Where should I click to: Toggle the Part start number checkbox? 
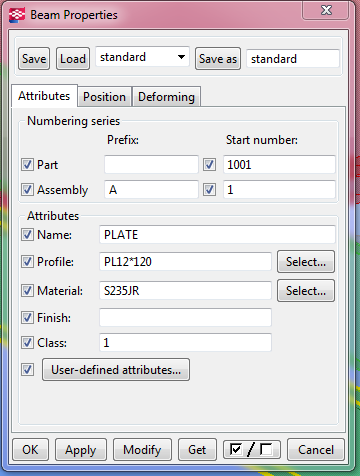[209, 165]
